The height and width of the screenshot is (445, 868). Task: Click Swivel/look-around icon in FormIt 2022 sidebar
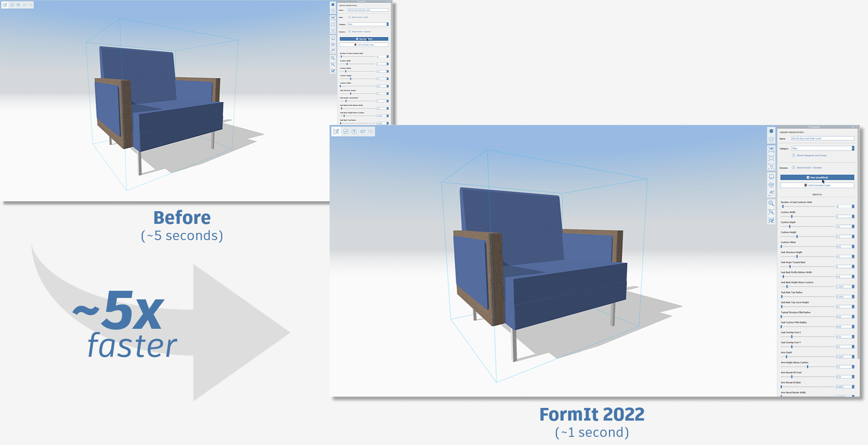[771, 185]
